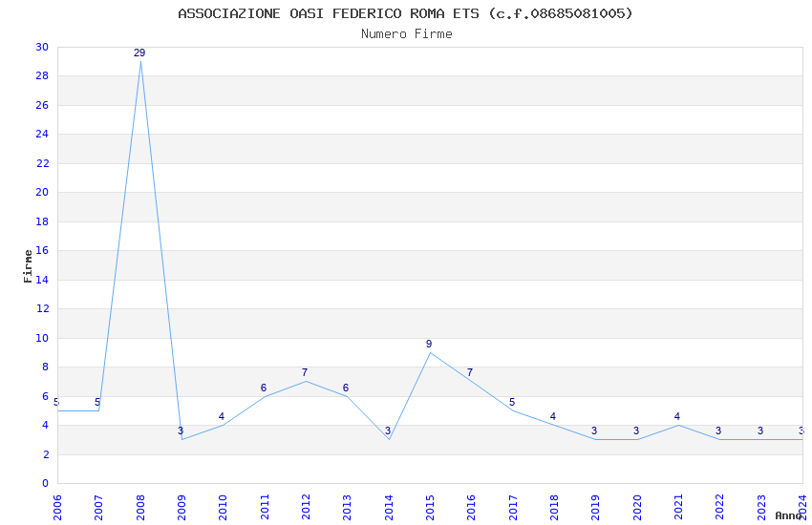Viewport: 812px width, 525px height.
Task: Select the data label 3 above 2014
Action: [387, 431]
